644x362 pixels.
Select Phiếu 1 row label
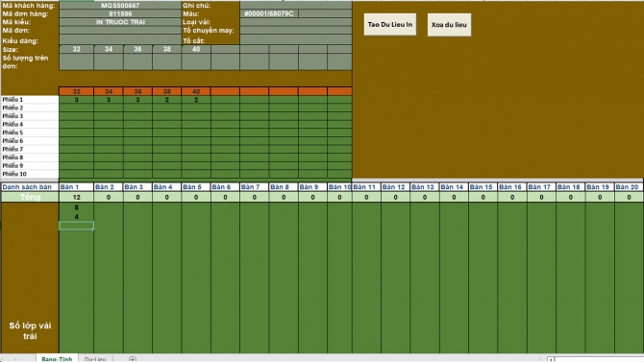tap(30, 99)
